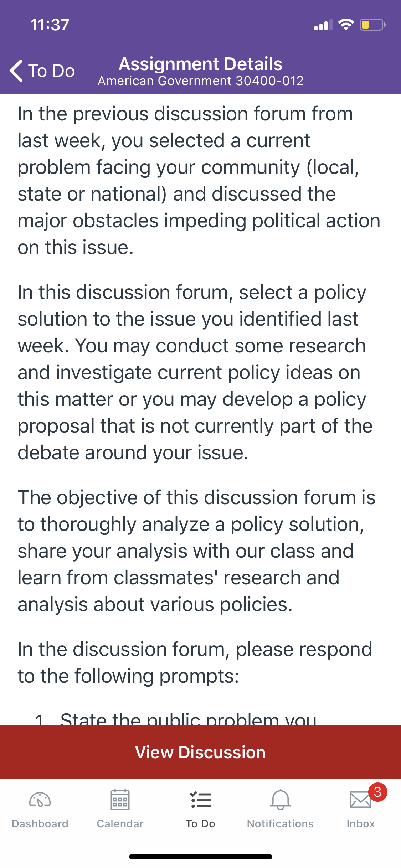Tap the Wi-Fi status icon
Image resolution: width=401 pixels, height=868 pixels.
point(346,25)
